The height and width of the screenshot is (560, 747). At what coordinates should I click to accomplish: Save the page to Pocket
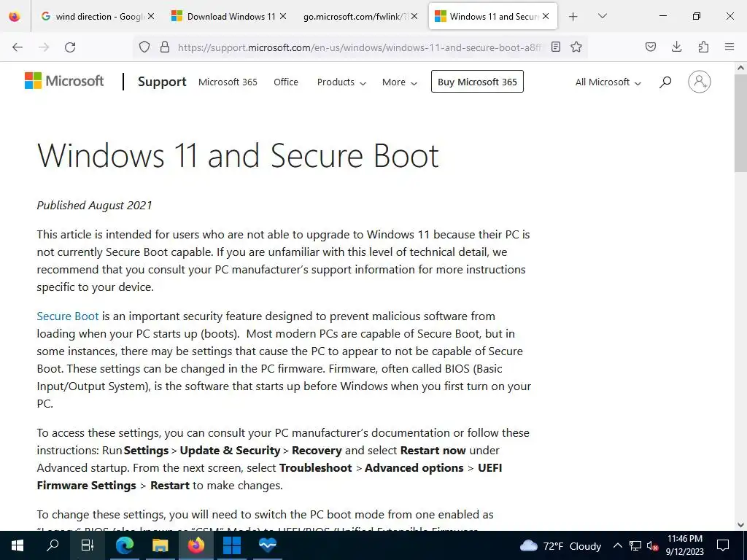click(x=650, y=47)
